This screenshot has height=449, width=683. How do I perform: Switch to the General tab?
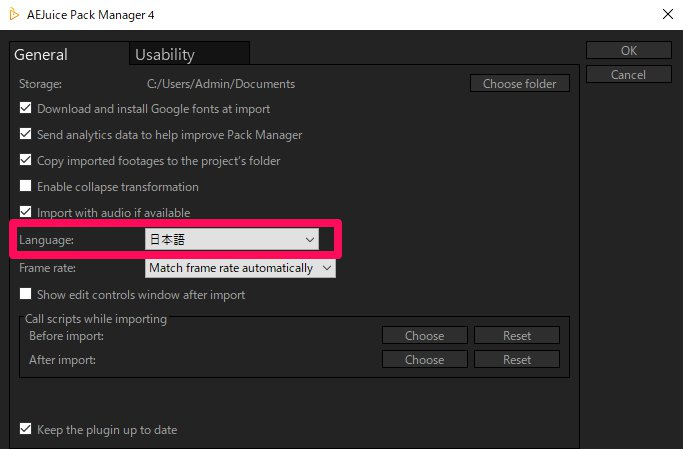[x=41, y=55]
